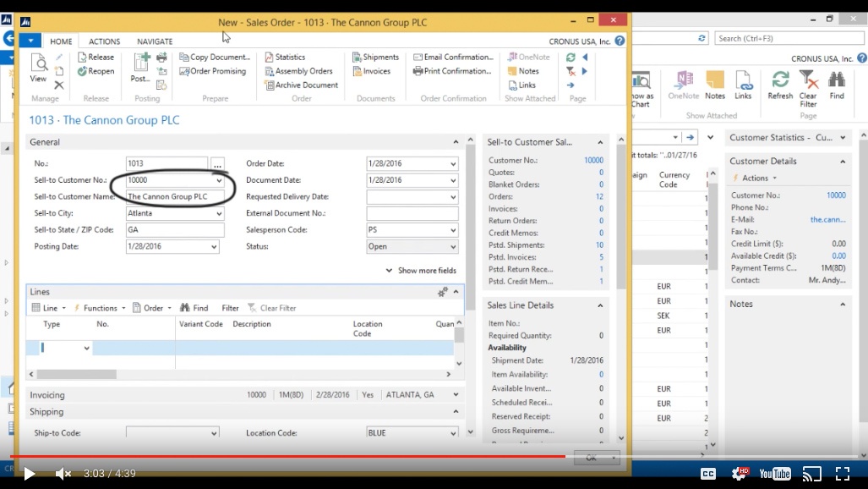868x489 pixels.
Task: Open Order Promising
Action: (x=213, y=71)
